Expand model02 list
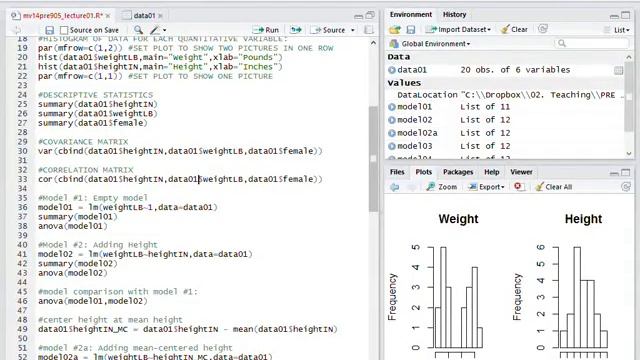Image resolution: width=640 pixels, height=360 pixels. [391, 120]
